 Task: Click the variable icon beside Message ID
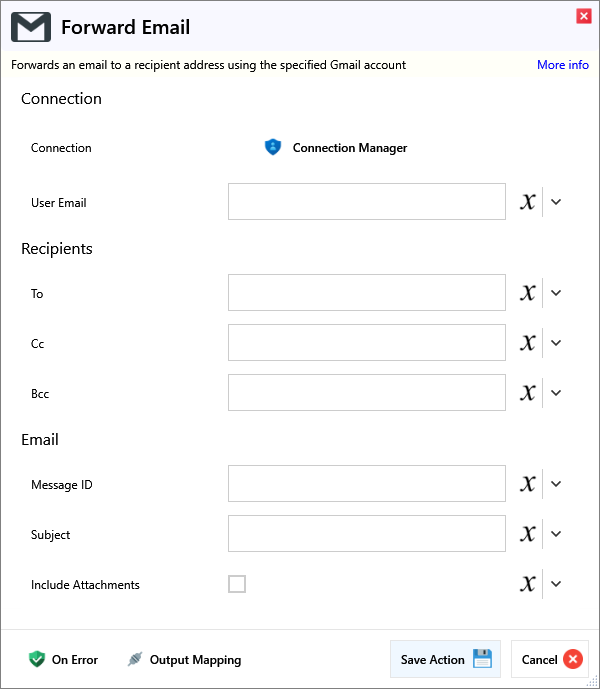click(x=528, y=484)
